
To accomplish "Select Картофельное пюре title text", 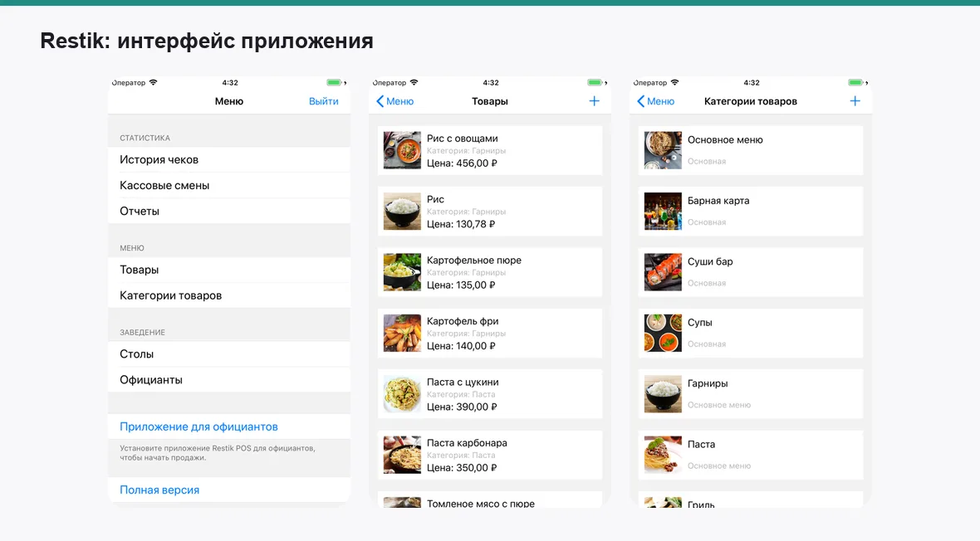I will coord(473,260).
